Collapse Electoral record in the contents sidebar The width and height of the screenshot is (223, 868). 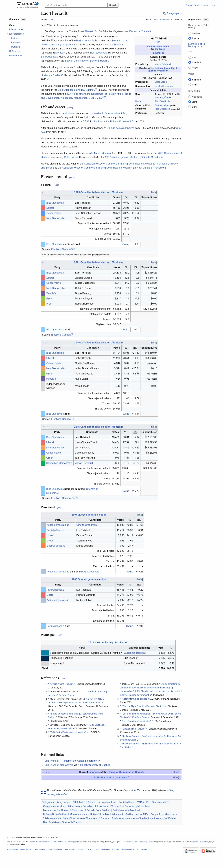[x=7, y=34]
